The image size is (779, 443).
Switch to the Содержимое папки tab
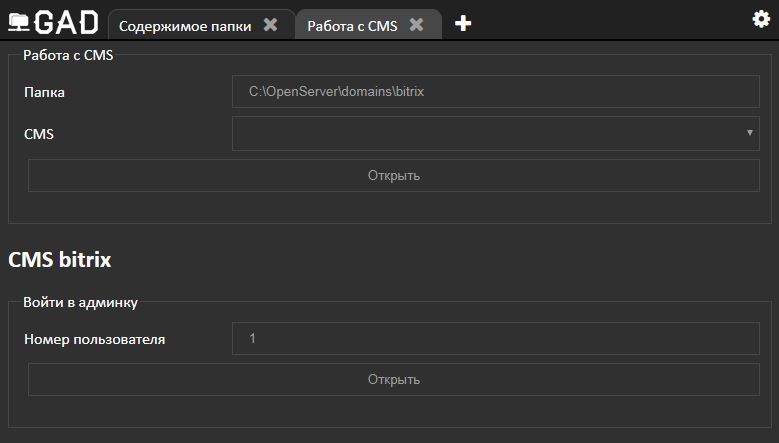(185, 26)
